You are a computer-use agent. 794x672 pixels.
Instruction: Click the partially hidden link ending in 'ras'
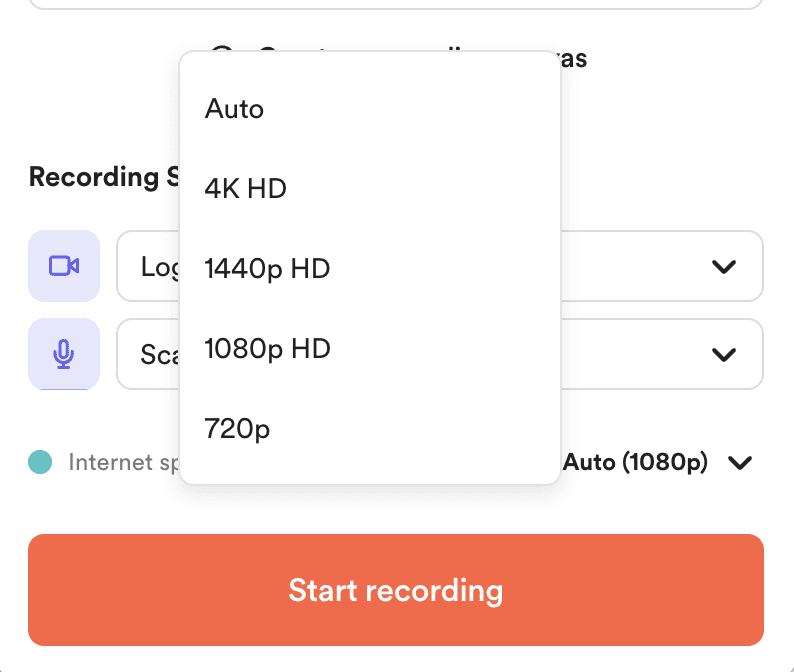click(x=573, y=58)
